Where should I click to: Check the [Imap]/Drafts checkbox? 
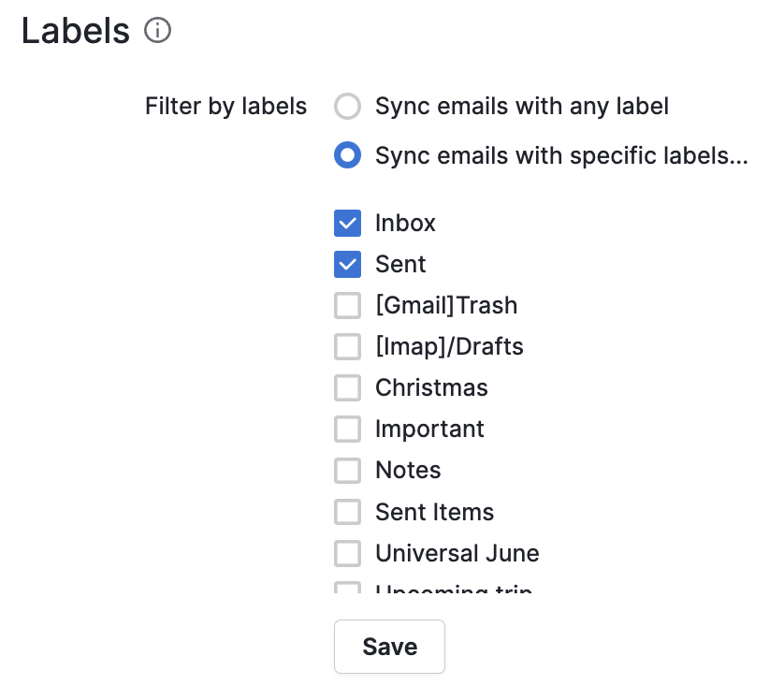(x=347, y=346)
